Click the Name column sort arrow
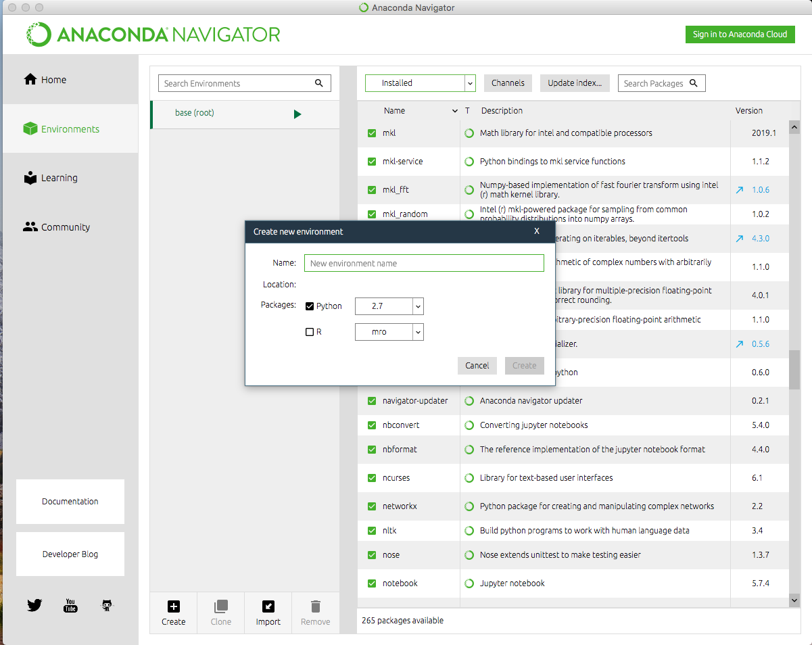This screenshot has height=645, width=812. click(454, 111)
